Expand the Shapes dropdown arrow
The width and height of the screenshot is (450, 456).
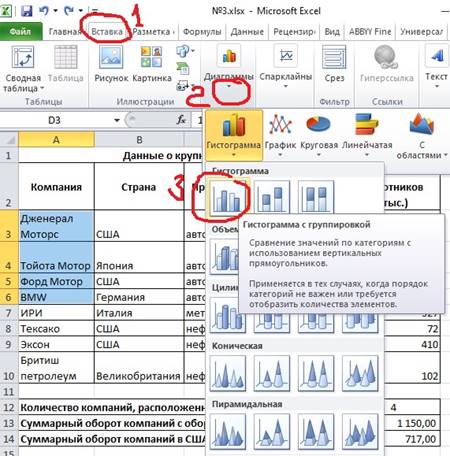(x=193, y=51)
